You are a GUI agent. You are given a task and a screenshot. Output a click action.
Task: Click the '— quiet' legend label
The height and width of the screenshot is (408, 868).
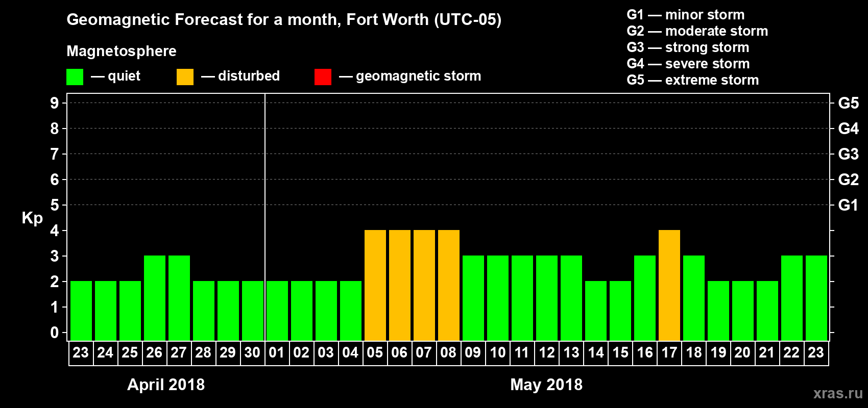click(x=115, y=76)
